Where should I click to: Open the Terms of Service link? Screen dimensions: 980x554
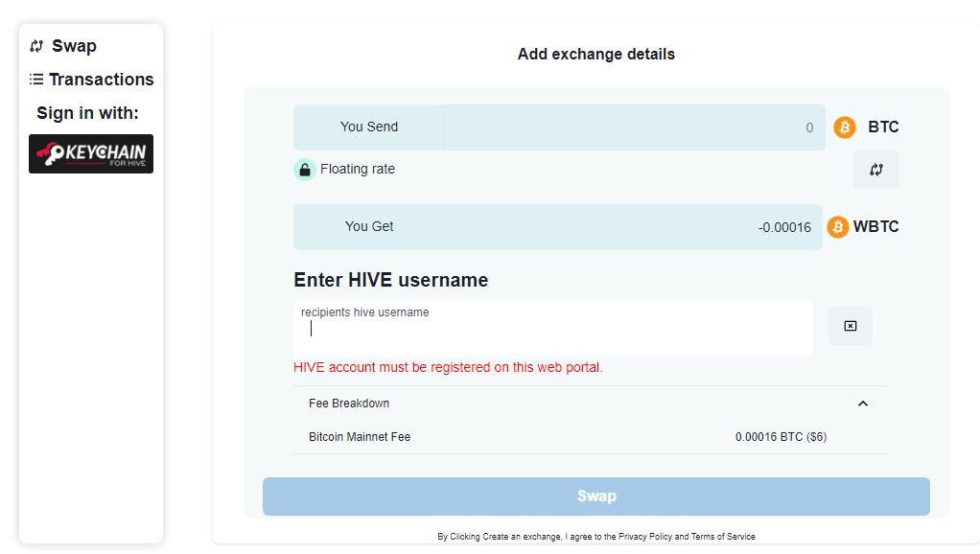tap(723, 537)
